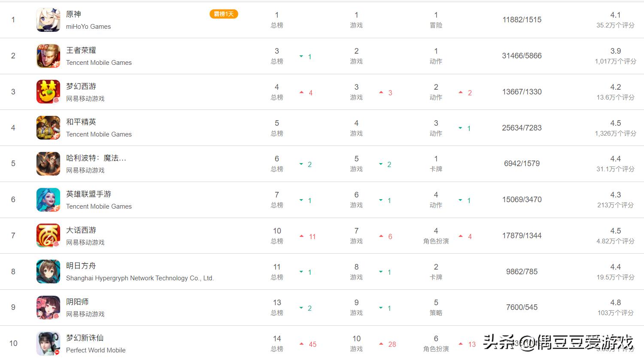Click the 角色扮演 category rank for 大话西游

436,236
